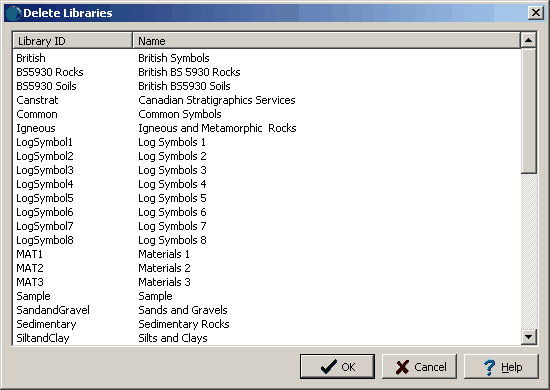Click Canadian Stratigraphics Services name
550x390 pixels.
click(x=217, y=100)
